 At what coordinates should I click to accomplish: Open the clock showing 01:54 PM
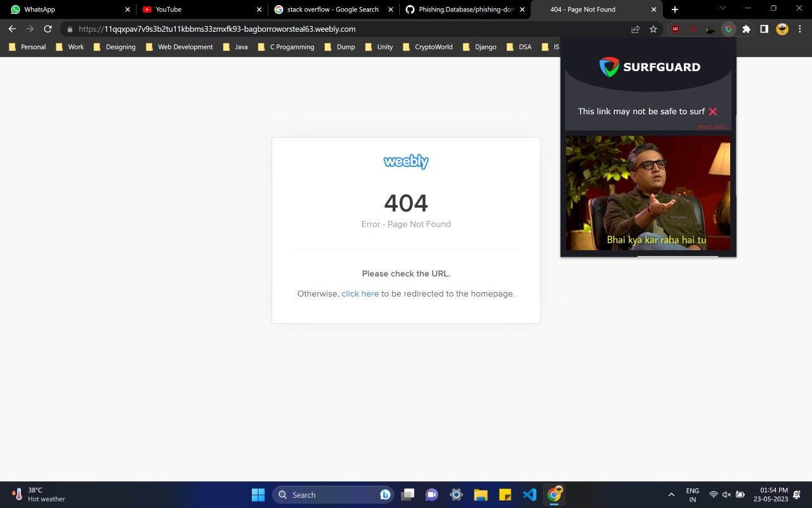click(771, 495)
